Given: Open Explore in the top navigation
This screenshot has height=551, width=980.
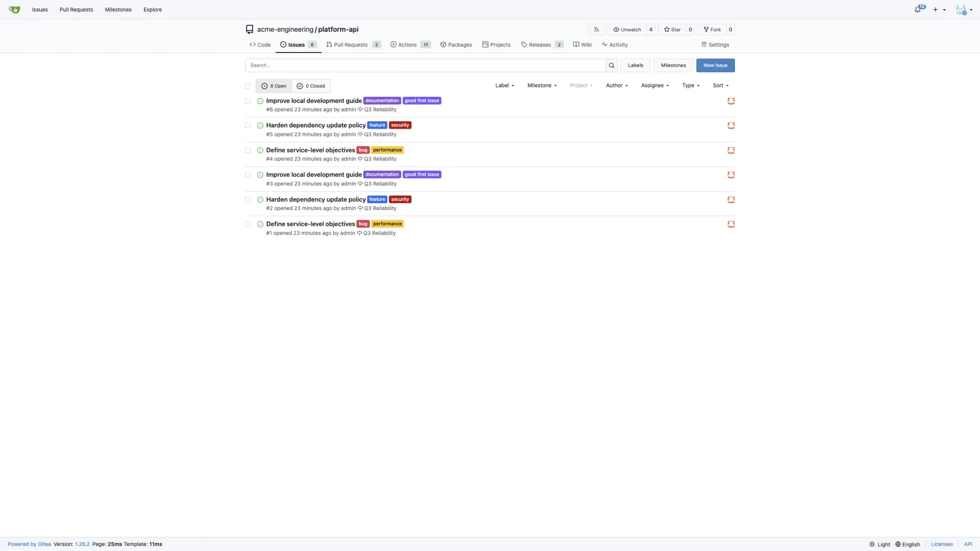Looking at the screenshot, I should [153, 10].
